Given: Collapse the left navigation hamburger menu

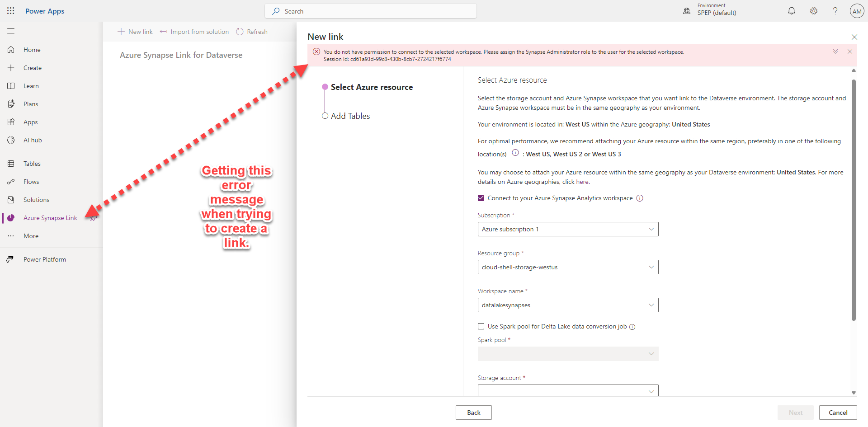Looking at the screenshot, I should pos(11,31).
